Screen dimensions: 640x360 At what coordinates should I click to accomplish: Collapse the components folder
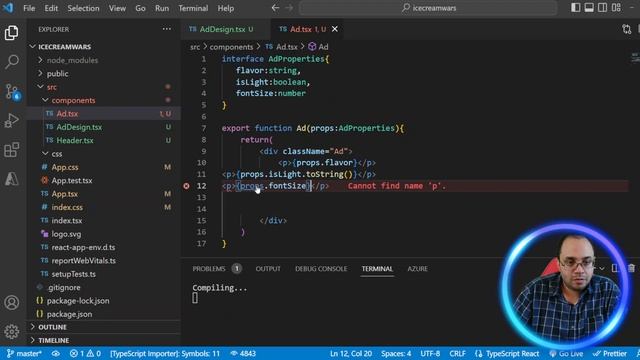(x=73, y=100)
